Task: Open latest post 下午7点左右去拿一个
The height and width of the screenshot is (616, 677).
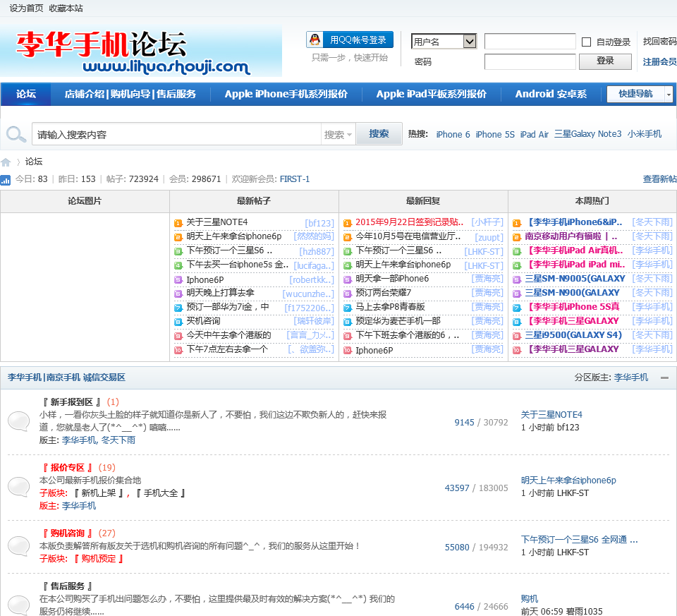Action: click(x=226, y=349)
